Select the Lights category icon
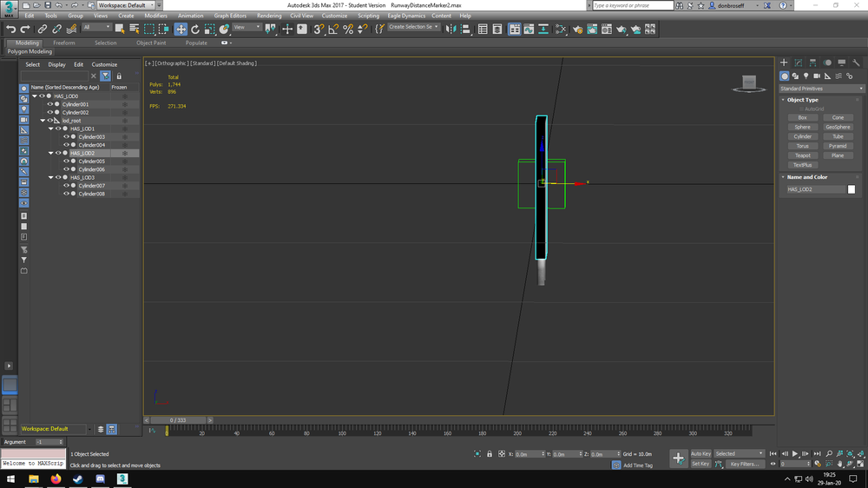 (x=806, y=76)
